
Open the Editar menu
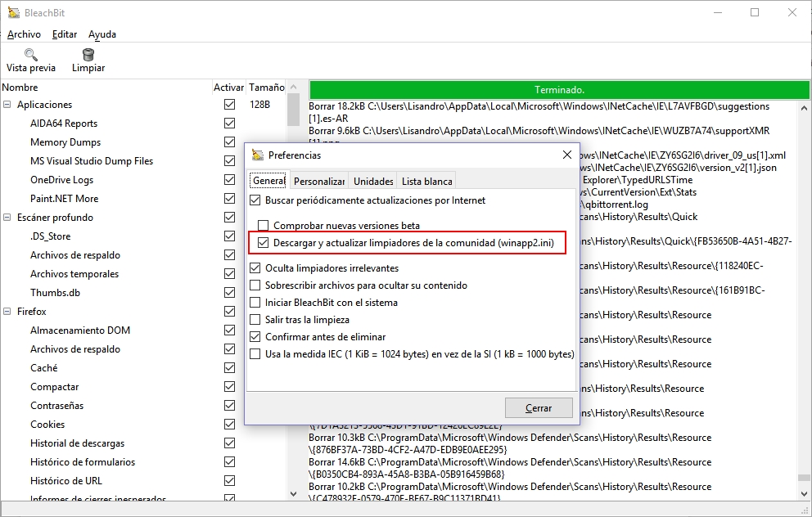coord(65,34)
